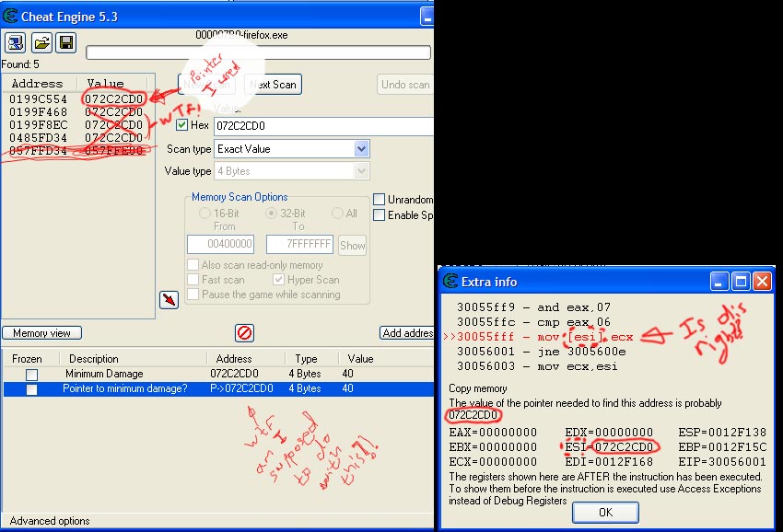Click the save table floppy disk icon
This screenshot has width=783, height=532.
[x=66, y=42]
